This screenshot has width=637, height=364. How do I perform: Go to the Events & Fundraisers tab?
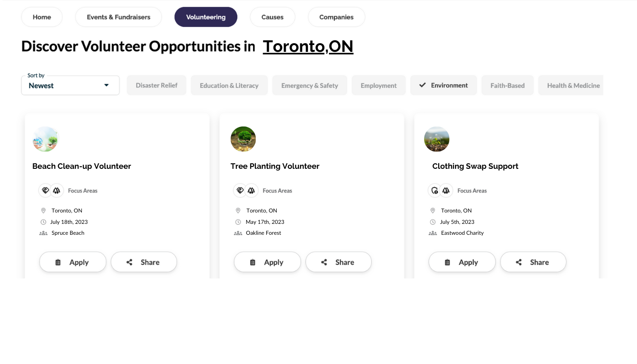click(x=118, y=17)
